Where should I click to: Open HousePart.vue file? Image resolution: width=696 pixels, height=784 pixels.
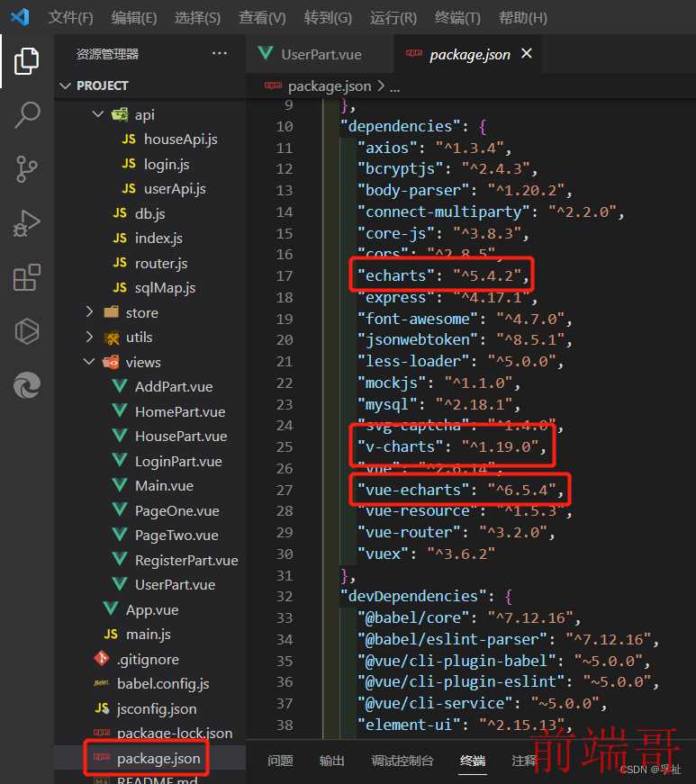[x=170, y=437]
